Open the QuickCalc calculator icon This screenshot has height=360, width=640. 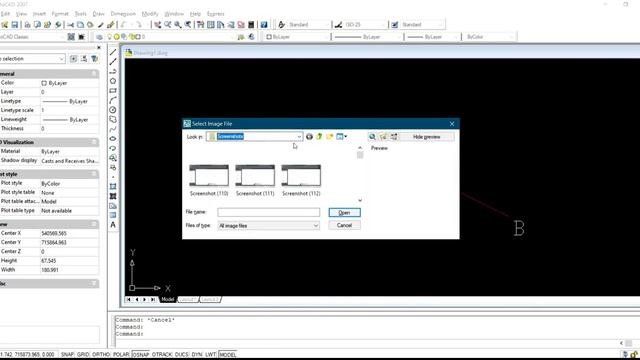click(251, 25)
